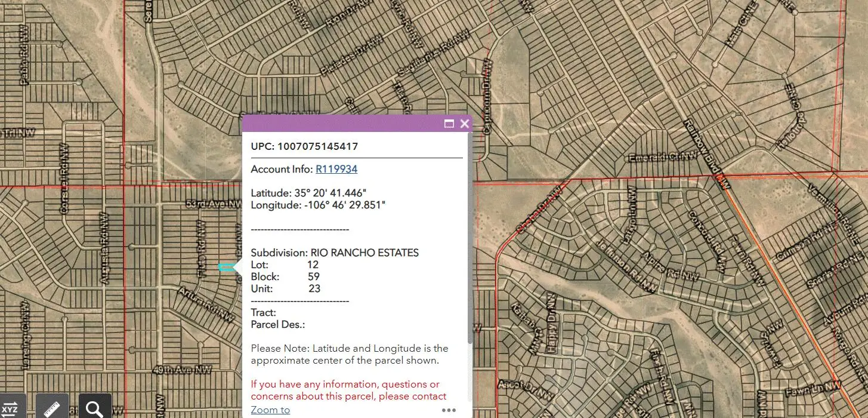Select the UPC: 1007075145417 text
Viewport: 868px width, 418px height.
click(304, 146)
